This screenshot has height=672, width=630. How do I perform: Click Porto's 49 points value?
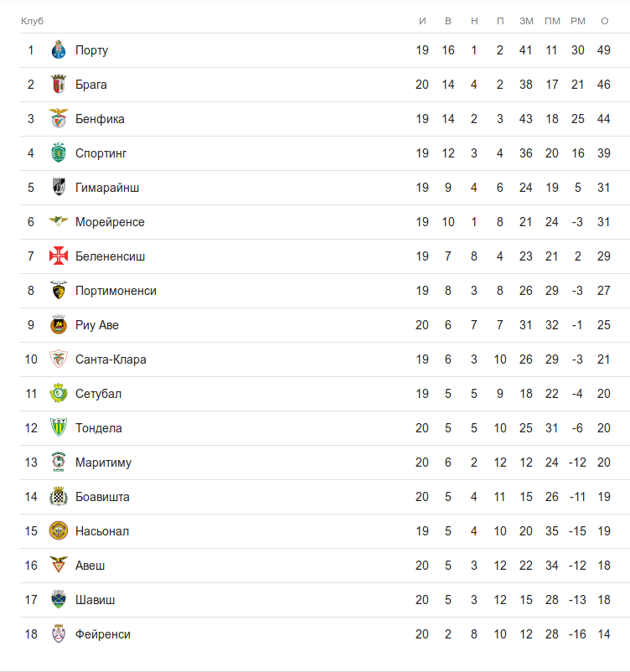(x=604, y=50)
